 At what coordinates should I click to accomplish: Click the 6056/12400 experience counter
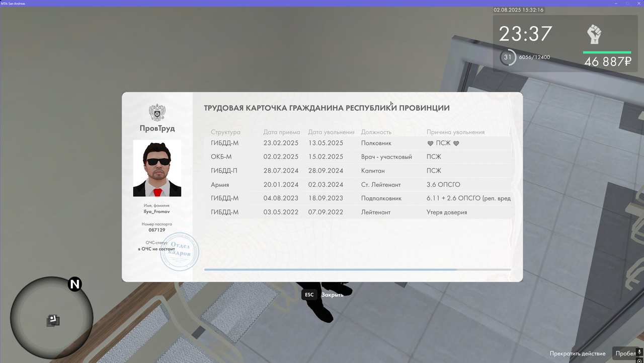(x=535, y=57)
